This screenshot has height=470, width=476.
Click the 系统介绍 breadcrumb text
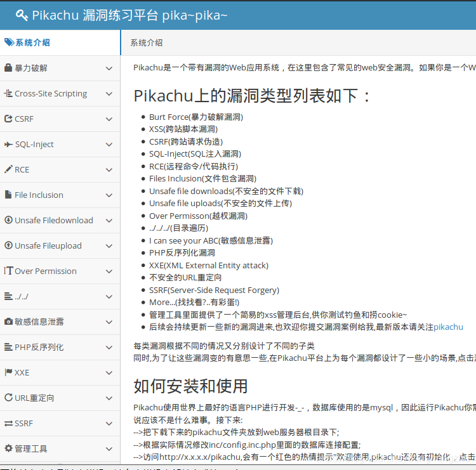coord(147,42)
